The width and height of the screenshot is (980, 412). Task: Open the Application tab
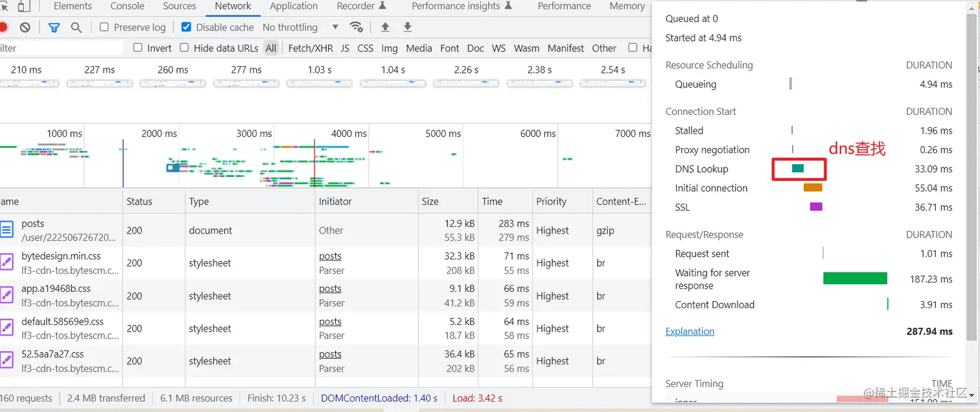[x=294, y=6]
